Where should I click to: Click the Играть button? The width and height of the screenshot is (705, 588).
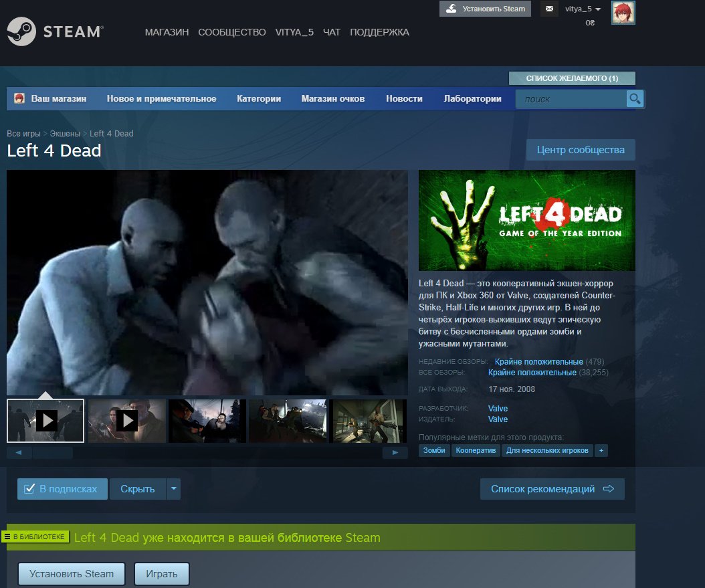tap(162, 573)
